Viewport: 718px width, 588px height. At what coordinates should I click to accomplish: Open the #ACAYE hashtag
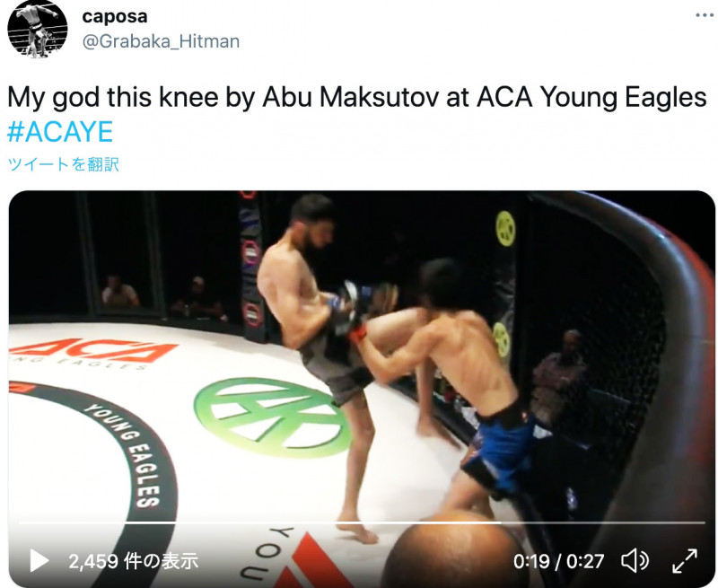point(60,132)
